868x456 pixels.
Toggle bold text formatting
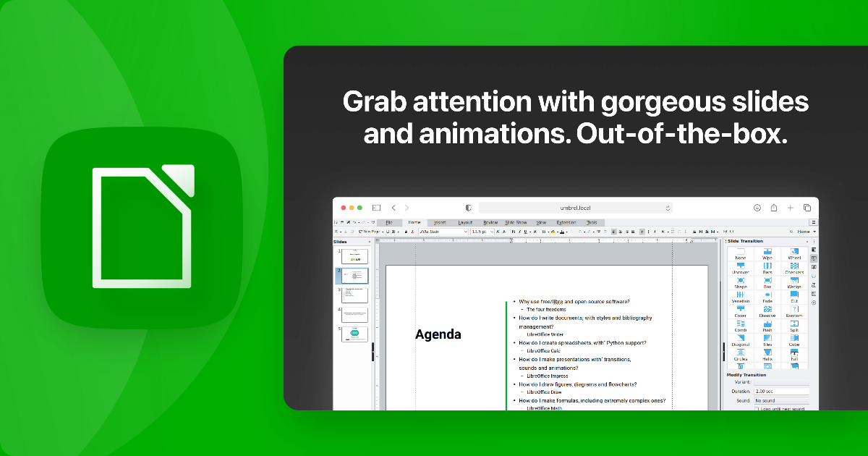tap(514, 232)
